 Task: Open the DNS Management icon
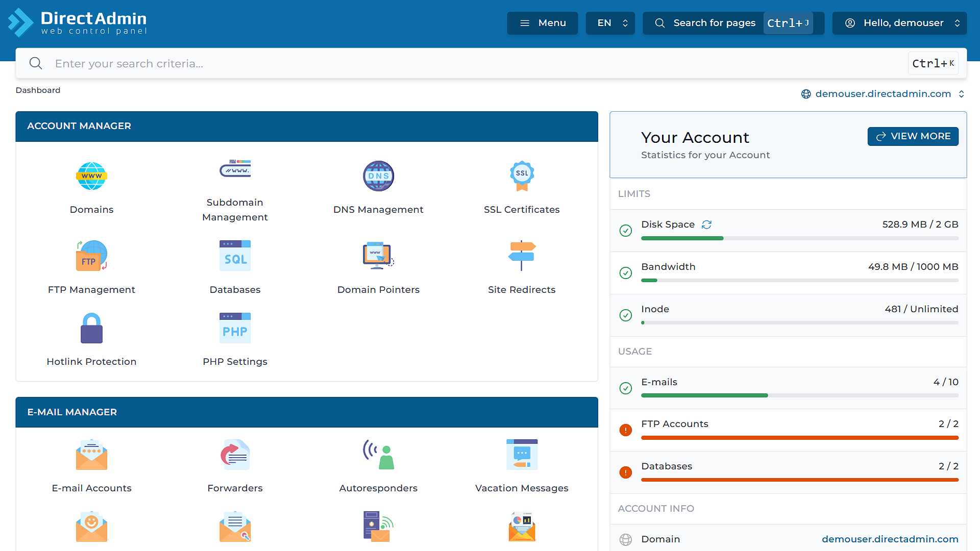click(x=378, y=176)
